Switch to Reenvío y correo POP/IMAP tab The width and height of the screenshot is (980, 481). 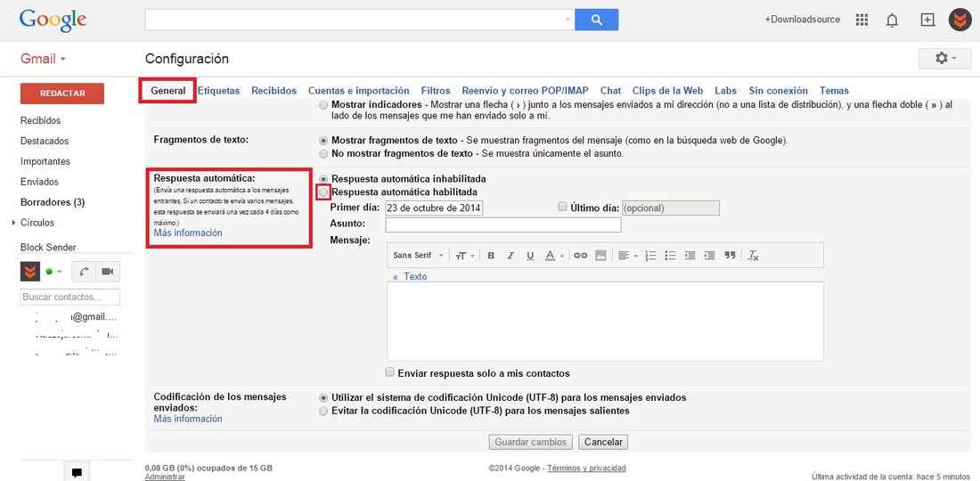click(525, 91)
